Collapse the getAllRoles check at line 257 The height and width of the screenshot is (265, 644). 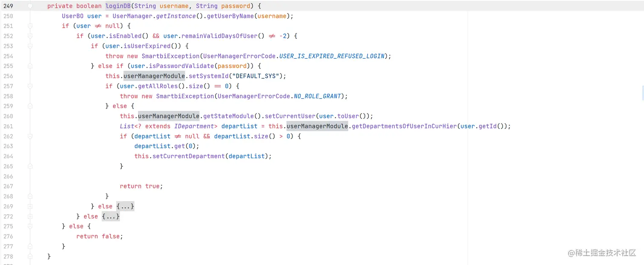pos(30,86)
